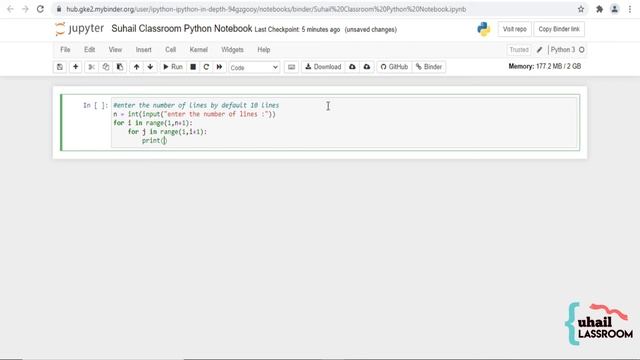The image size is (640, 360).
Task: Open the File menu
Action: click(65, 50)
